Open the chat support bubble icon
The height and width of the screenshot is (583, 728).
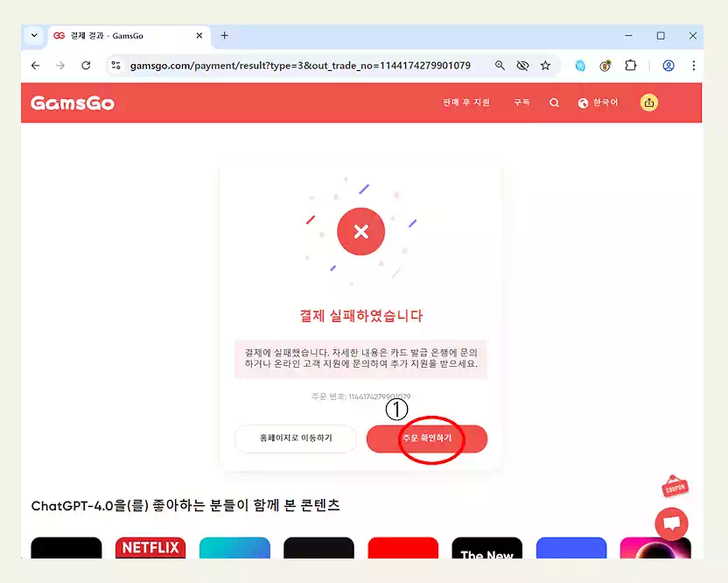coord(671,523)
